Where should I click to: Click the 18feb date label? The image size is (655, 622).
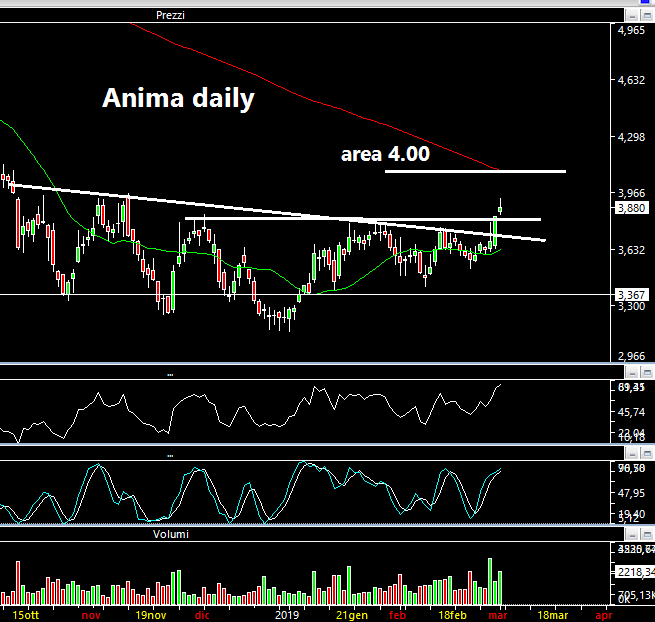pos(452,615)
